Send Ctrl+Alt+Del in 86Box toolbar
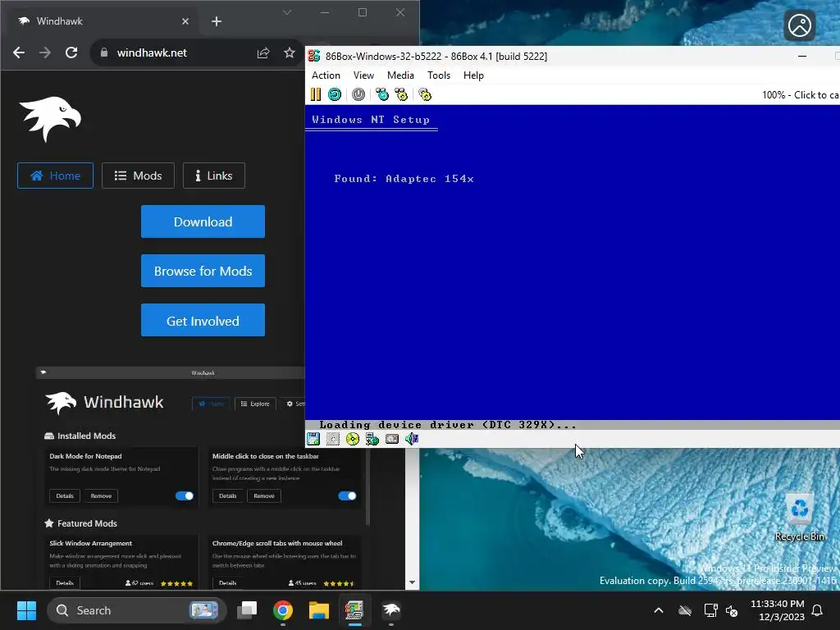 [382, 95]
